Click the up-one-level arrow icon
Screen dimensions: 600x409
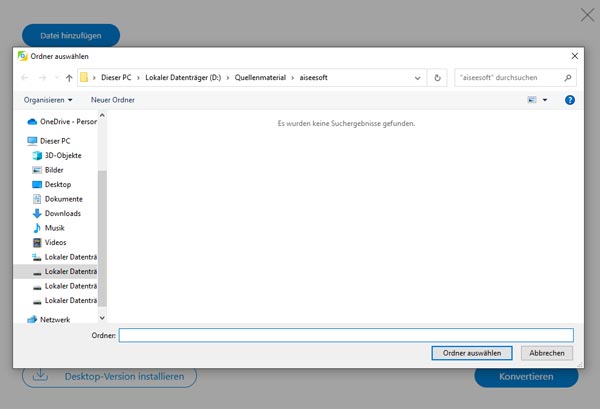pos(69,77)
